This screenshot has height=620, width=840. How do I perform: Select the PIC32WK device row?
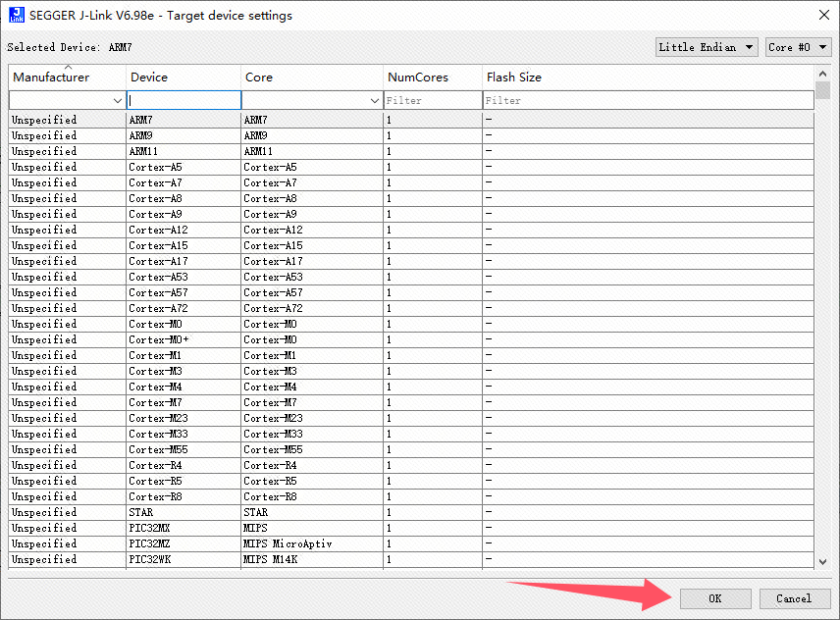coord(411,559)
